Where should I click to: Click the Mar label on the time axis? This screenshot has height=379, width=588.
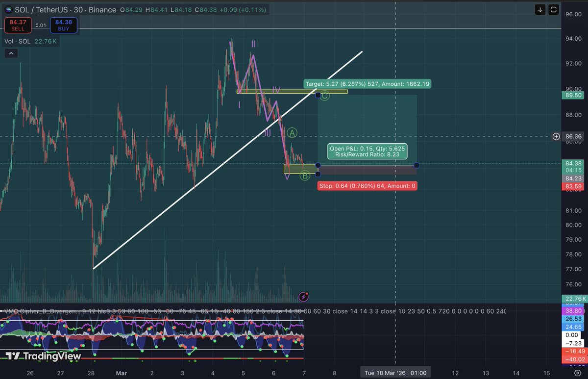(121, 373)
